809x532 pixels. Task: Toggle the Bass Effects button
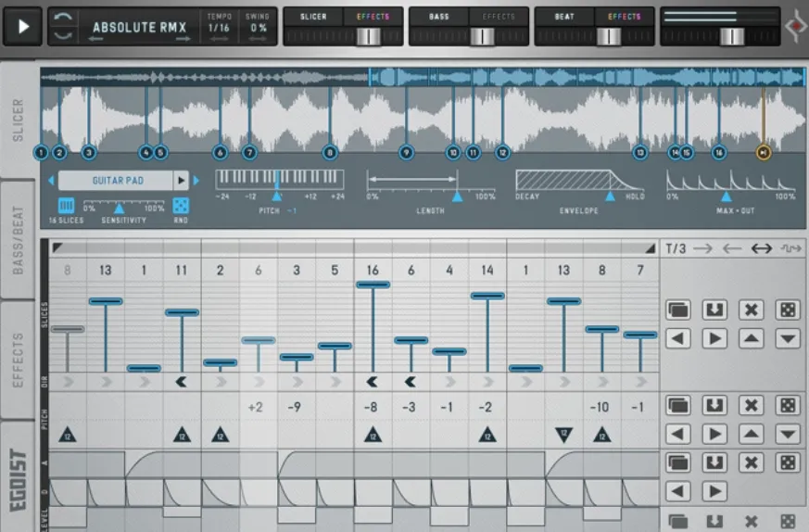pos(499,17)
